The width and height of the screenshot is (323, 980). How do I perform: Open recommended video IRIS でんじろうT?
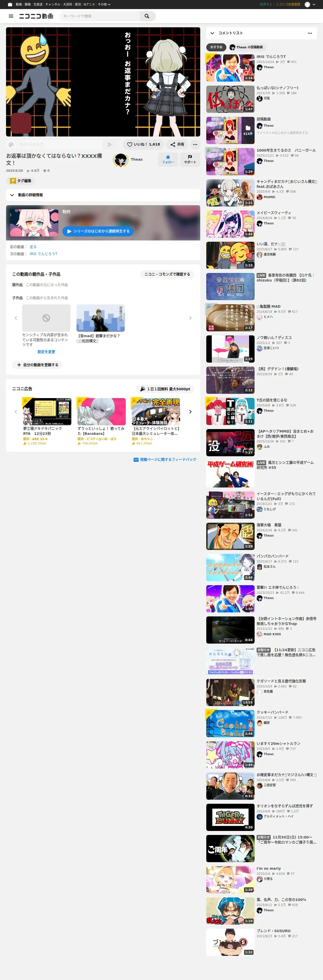(230, 68)
